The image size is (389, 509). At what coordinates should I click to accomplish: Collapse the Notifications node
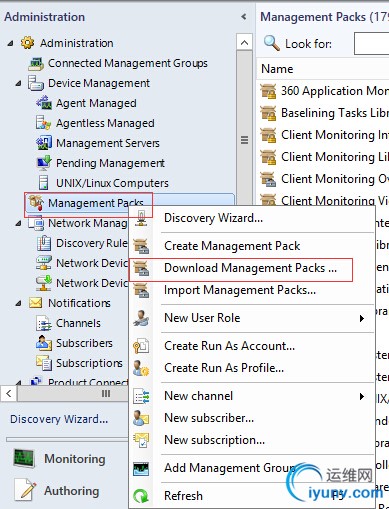(x=19, y=303)
